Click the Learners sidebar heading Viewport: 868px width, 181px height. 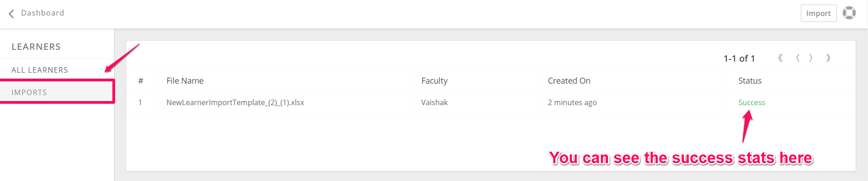[36, 47]
